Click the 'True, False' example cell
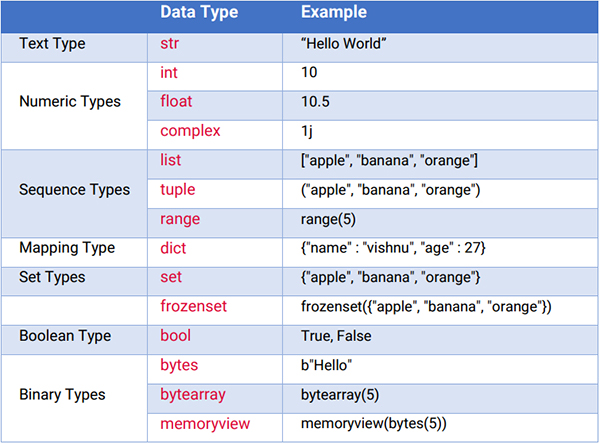The height and width of the screenshot is (444, 600). [337, 336]
